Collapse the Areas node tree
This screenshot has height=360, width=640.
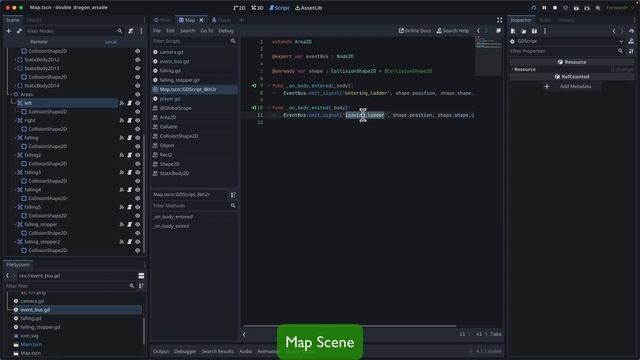[x=10, y=94]
